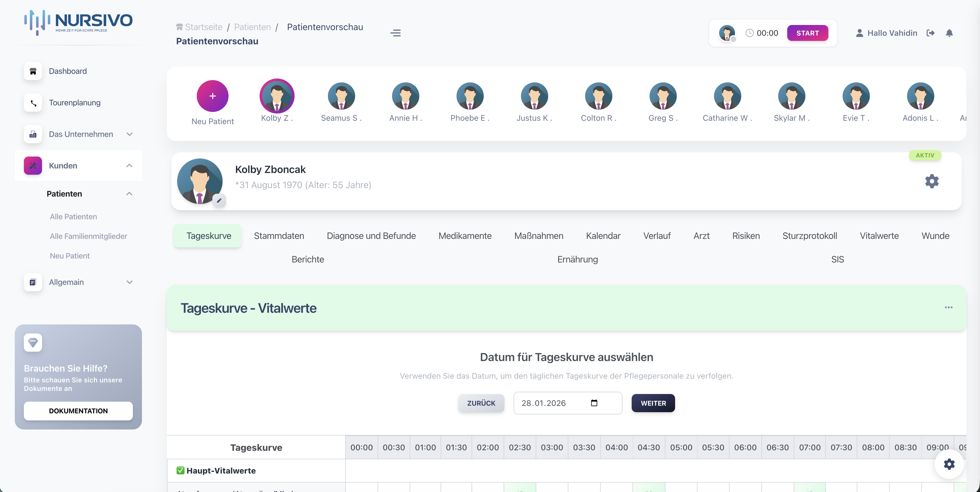Expand the Allgemain section
The width and height of the screenshot is (980, 492).
click(x=129, y=282)
